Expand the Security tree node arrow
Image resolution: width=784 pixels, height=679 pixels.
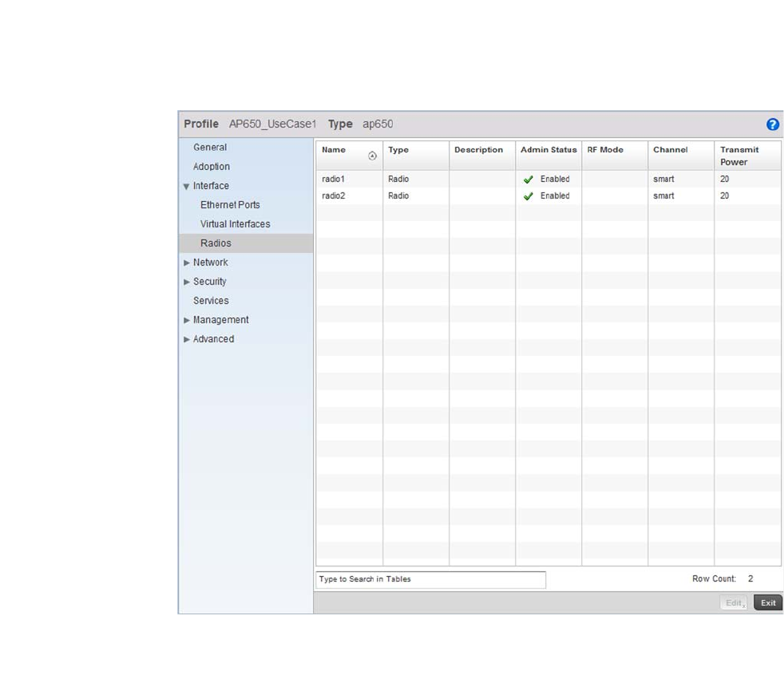pyautogui.click(x=187, y=282)
